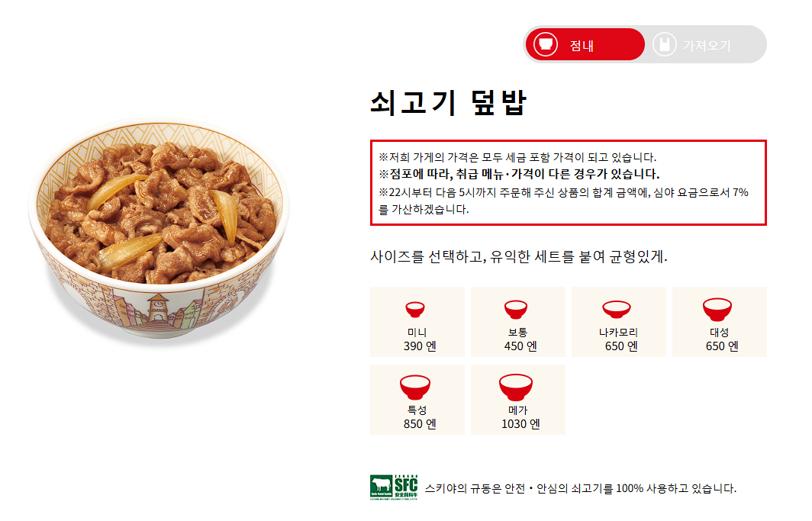The height and width of the screenshot is (521, 812).
Task: Select the 나카모리 size bowl icon
Action: pyautogui.click(x=617, y=310)
